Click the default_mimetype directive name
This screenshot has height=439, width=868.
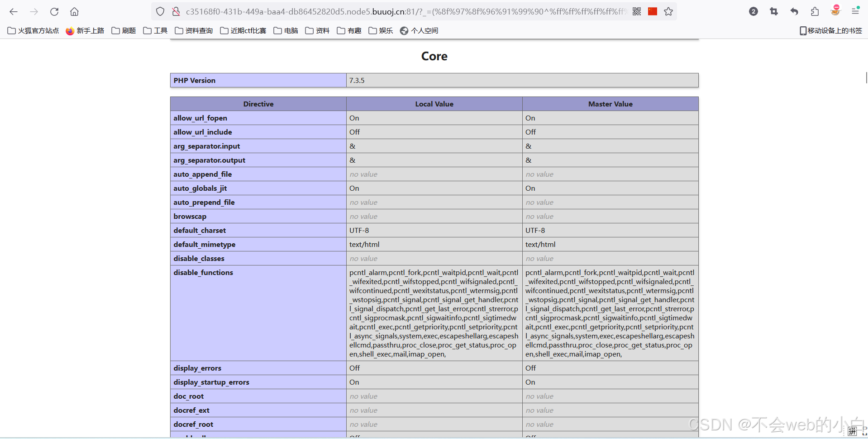(x=204, y=244)
